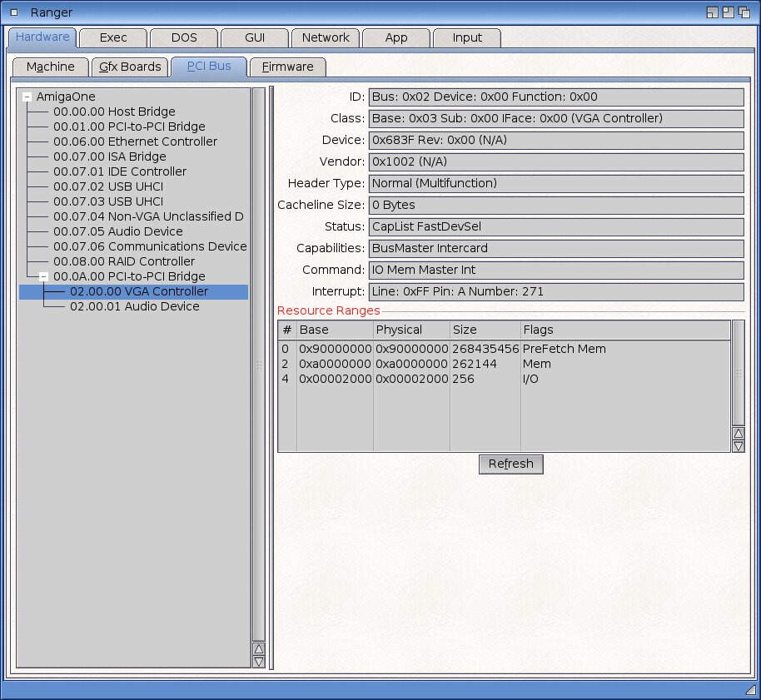The image size is (761, 700).
Task: Open the App tab
Action: [396, 37]
